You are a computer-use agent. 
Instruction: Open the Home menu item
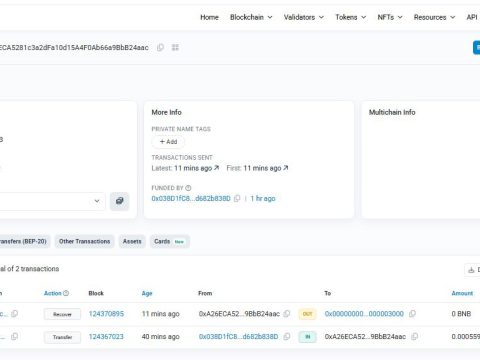pyautogui.click(x=209, y=17)
